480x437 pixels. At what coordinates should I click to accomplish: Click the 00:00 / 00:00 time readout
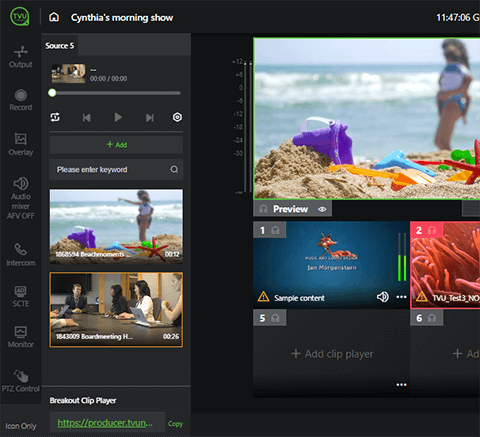pyautogui.click(x=108, y=79)
